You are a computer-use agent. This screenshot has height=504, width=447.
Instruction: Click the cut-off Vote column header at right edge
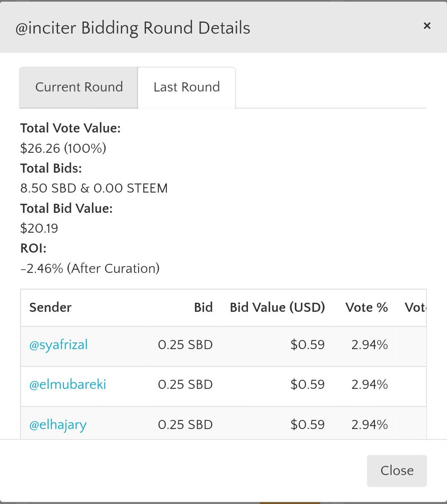pyautogui.click(x=415, y=307)
